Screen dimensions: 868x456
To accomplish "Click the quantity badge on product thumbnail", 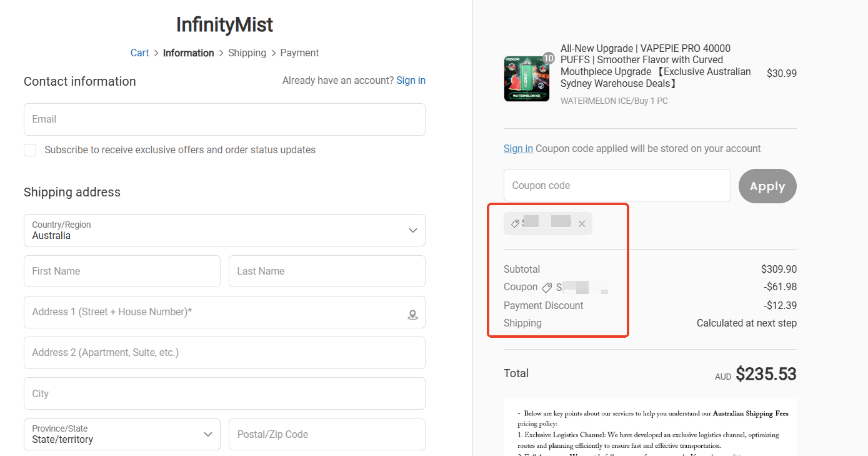I will pos(548,58).
